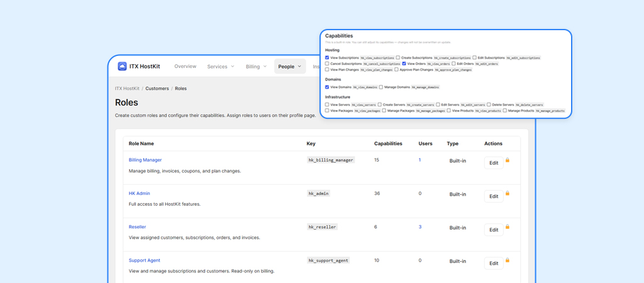The height and width of the screenshot is (283, 644).
Task: Toggle the View Domains checkbox
Action: coord(327,87)
